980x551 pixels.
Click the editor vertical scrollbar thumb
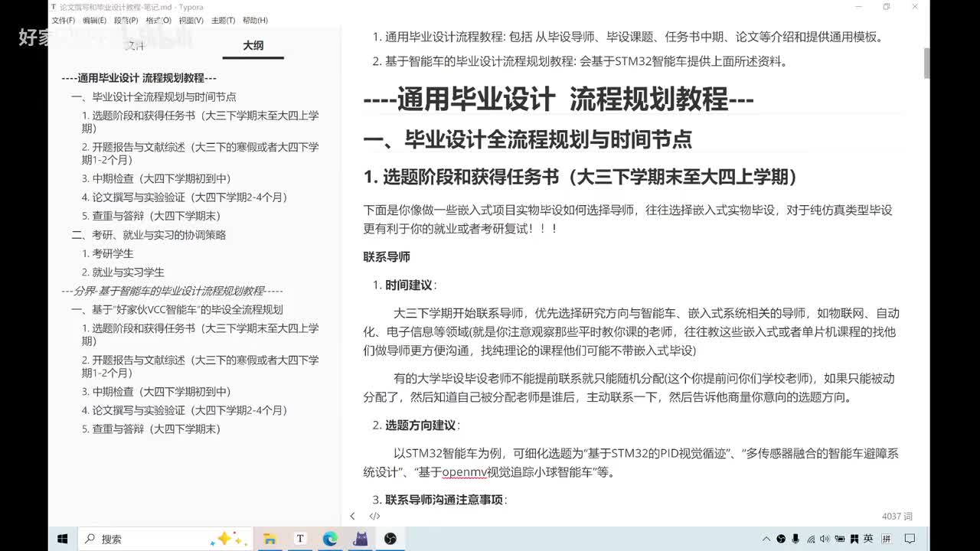pyautogui.click(x=926, y=63)
